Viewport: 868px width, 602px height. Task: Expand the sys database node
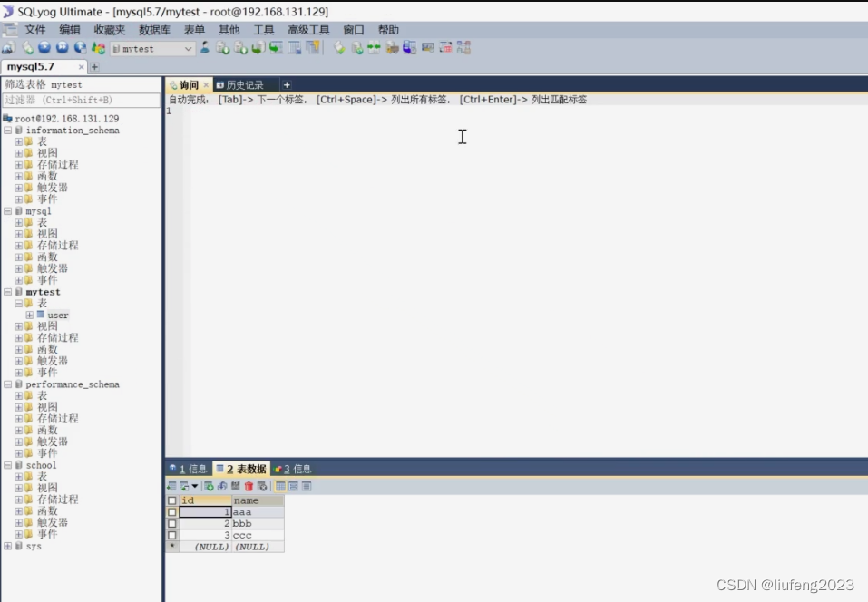pyautogui.click(x=8, y=546)
